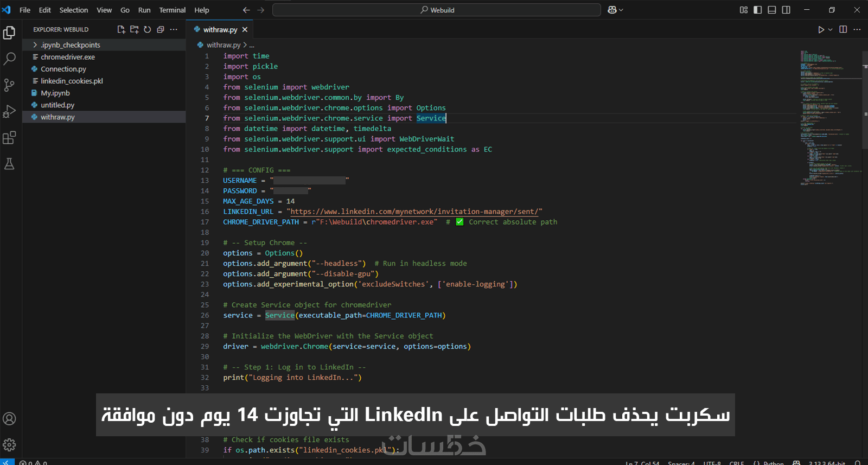Select withraw.py in the explorer tree
The image size is (868, 465).
(104, 117)
